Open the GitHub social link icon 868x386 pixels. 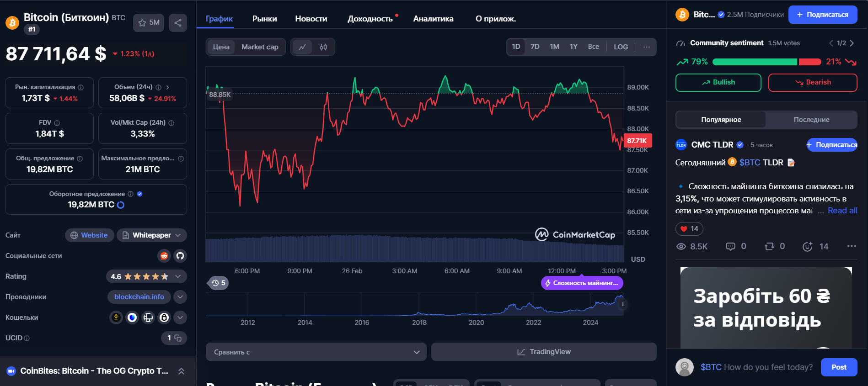point(180,256)
